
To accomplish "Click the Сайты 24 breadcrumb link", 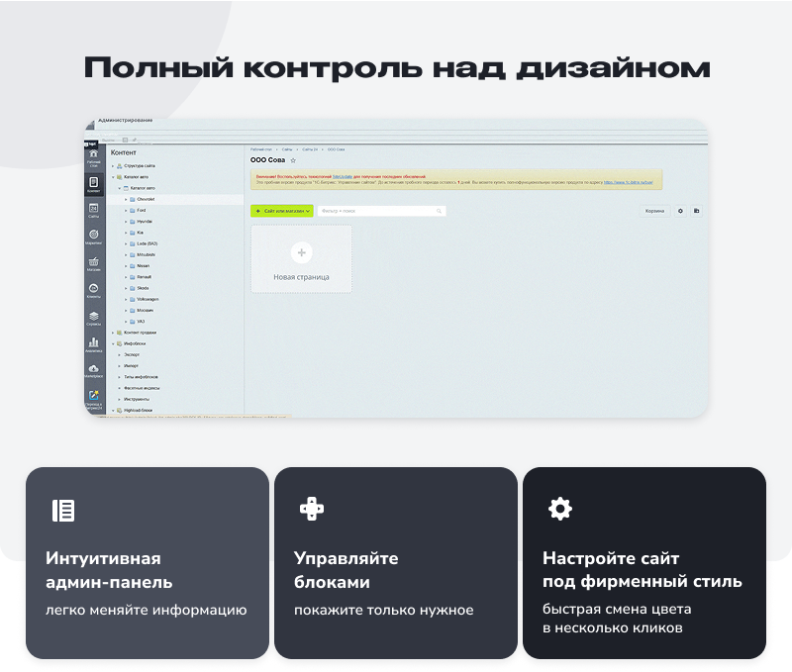I will (x=310, y=149).
